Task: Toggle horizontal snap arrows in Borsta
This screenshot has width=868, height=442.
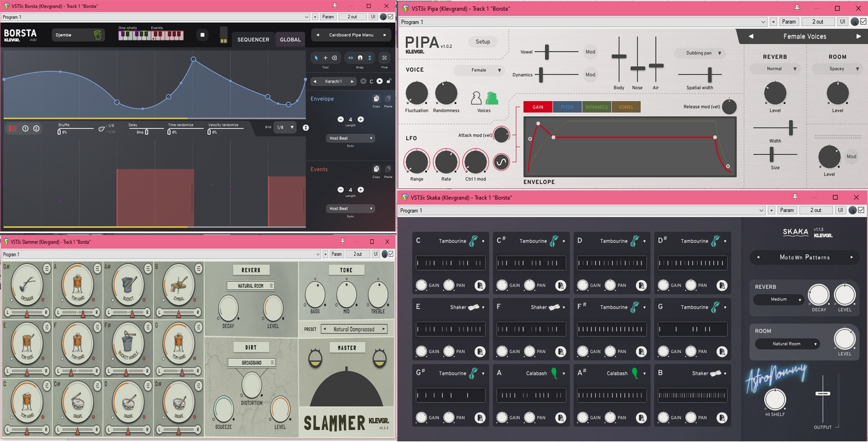Action: coord(351,58)
